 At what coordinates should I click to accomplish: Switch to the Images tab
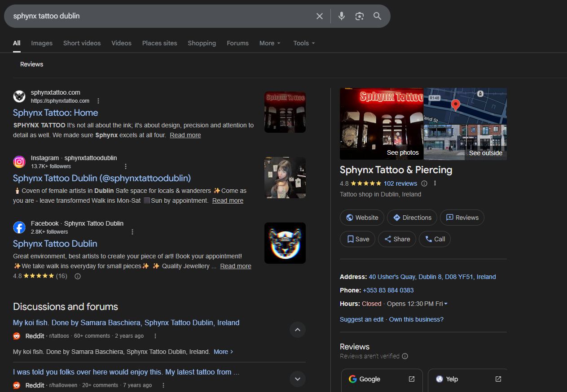click(41, 43)
